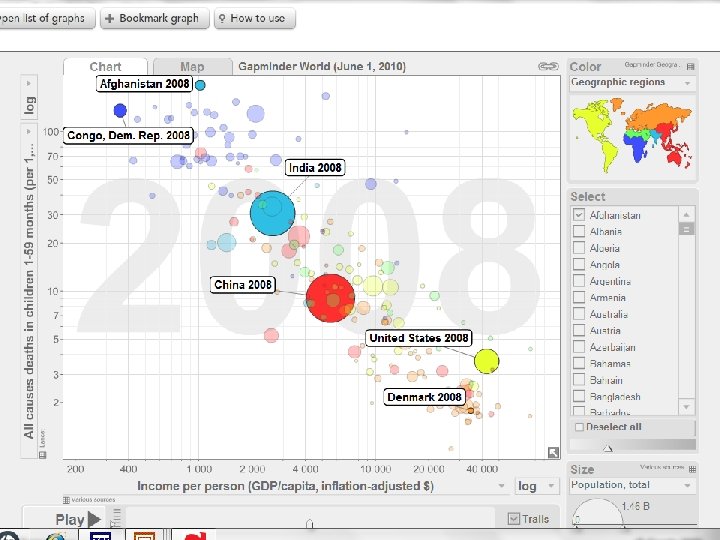Click the Income per person axis label
The height and width of the screenshot is (540, 720).
285,486
